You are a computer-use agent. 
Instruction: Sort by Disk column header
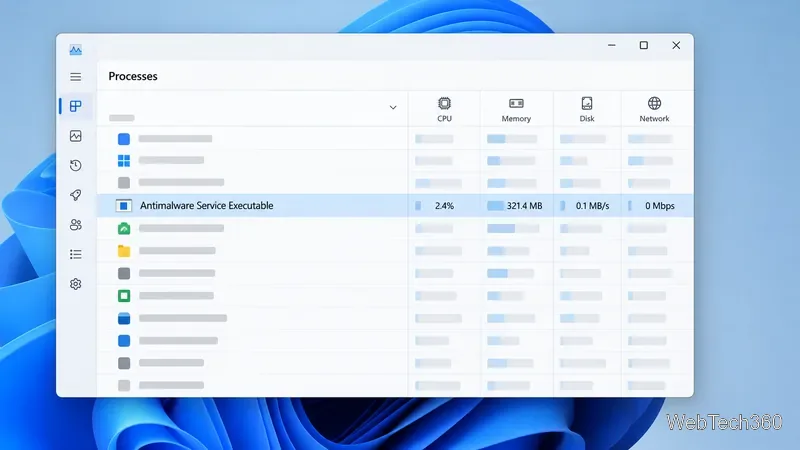tap(587, 110)
